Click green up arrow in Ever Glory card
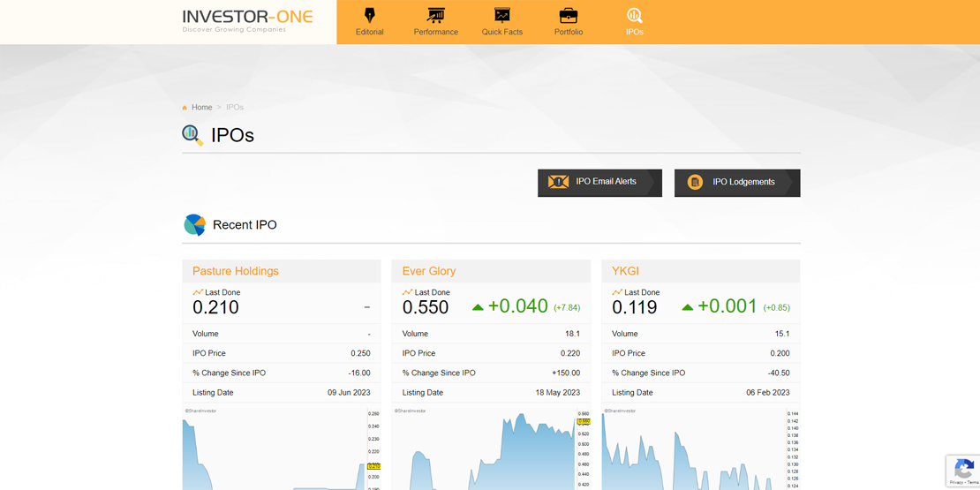This screenshot has height=490, width=980. pos(479,307)
